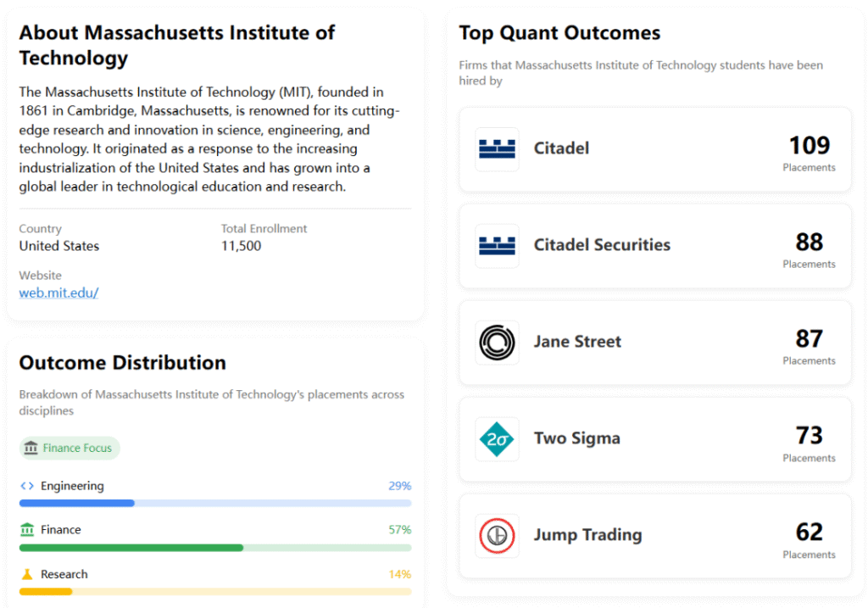This screenshot has height=608, width=868.
Task: Click the Finance Focus badge
Action: tap(70, 448)
